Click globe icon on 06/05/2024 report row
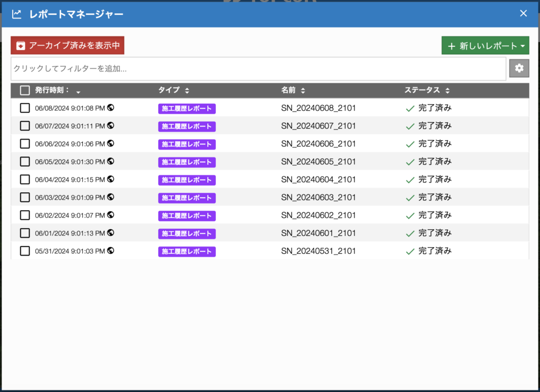This screenshot has width=540, height=392. pos(111,162)
